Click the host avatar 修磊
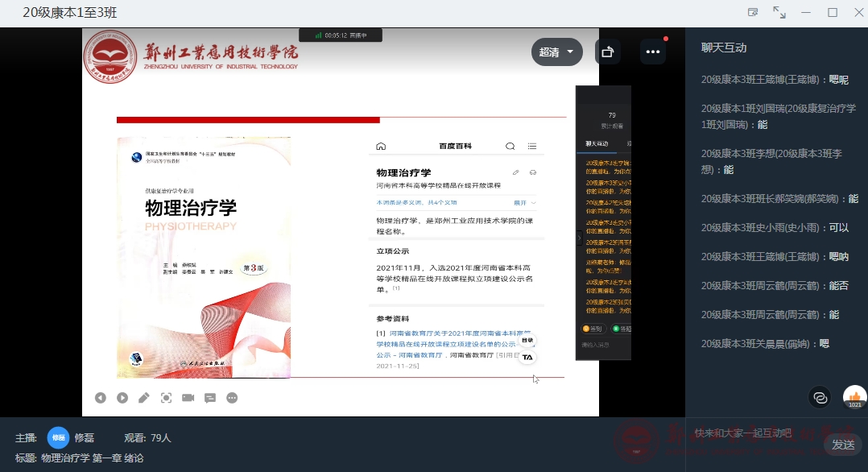This screenshot has height=472, width=868. coord(58,438)
